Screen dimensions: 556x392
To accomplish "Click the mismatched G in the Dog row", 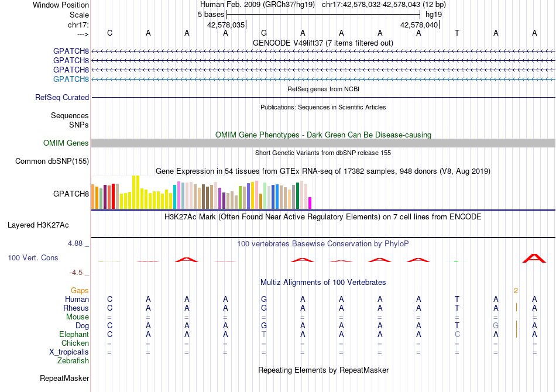I will [496, 325].
